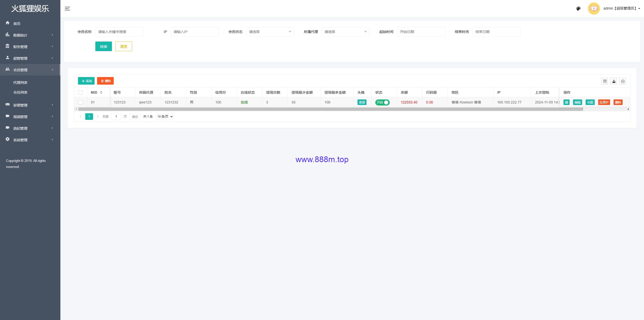Click the admin avatar image
Viewport: 644px width, 320px height.
pos(594,9)
